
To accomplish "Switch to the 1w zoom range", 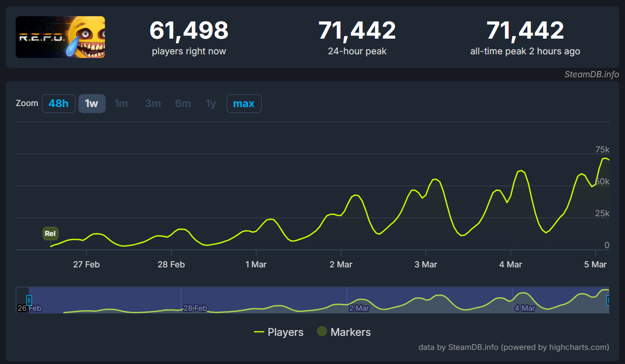I will (92, 103).
